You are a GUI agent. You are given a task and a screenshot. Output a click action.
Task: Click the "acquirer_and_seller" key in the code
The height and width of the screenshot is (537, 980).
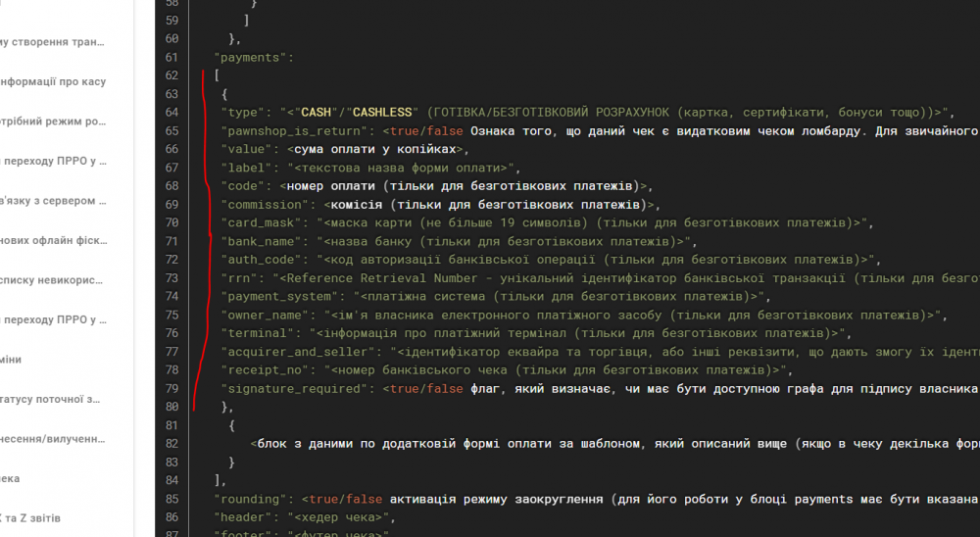tap(302, 352)
